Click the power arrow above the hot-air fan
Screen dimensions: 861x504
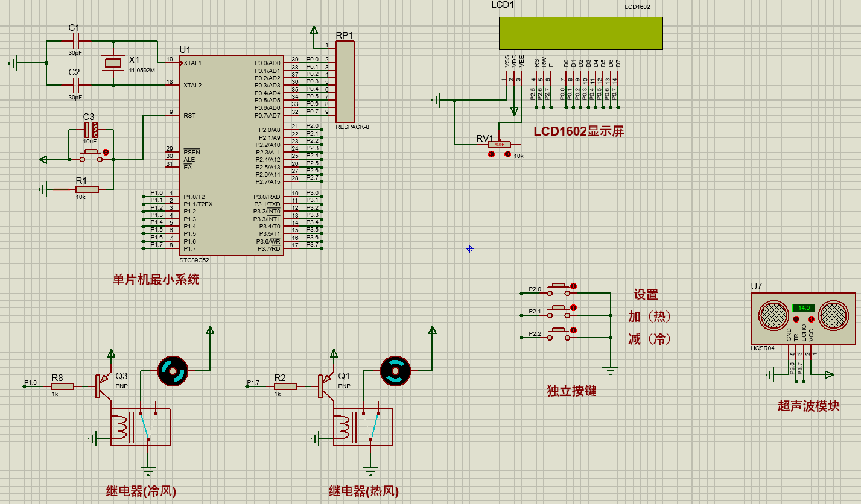(x=433, y=330)
